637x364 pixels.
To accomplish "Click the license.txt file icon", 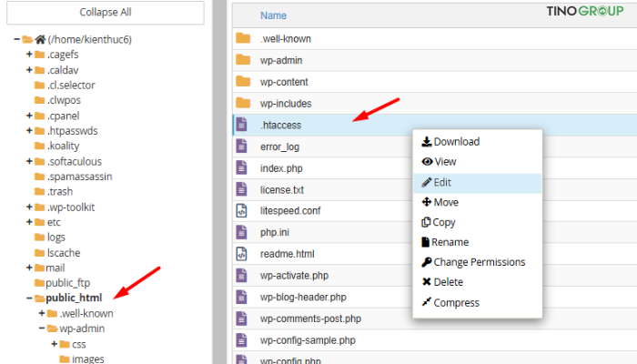I will pyautogui.click(x=241, y=189).
